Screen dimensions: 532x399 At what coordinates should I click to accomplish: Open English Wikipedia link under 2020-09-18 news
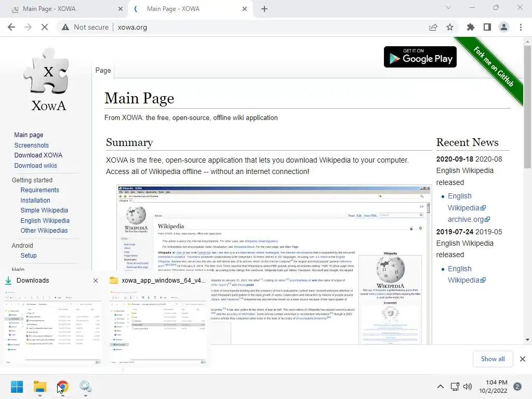click(x=467, y=202)
